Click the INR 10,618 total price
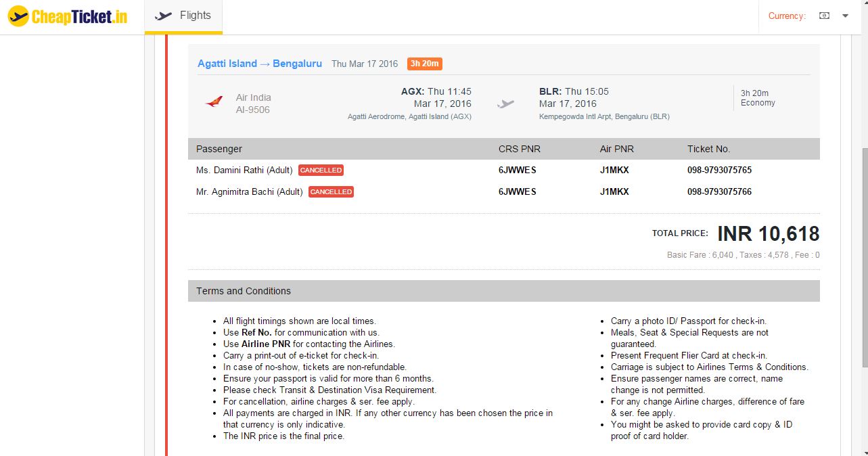Viewport: 868px width, 456px height. click(x=768, y=233)
